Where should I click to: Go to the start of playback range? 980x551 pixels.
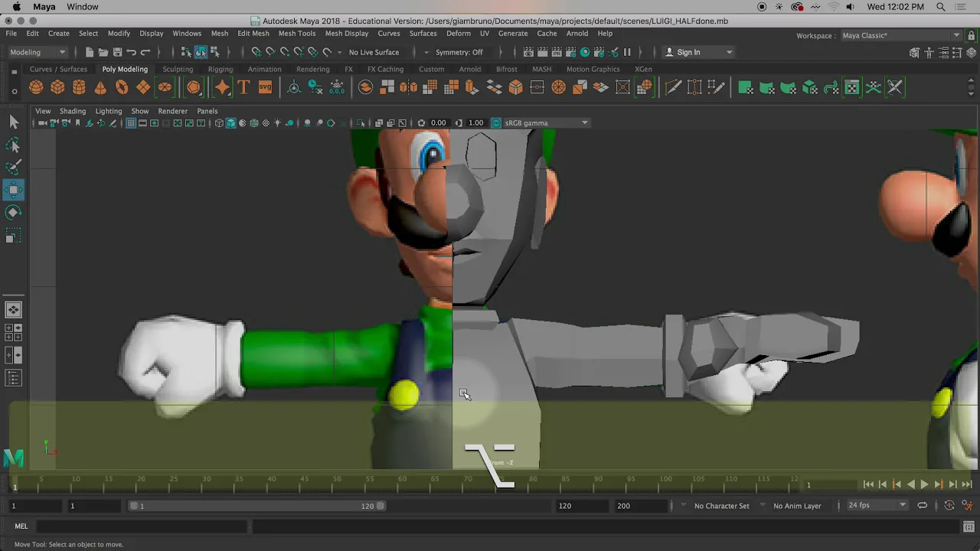click(868, 484)
